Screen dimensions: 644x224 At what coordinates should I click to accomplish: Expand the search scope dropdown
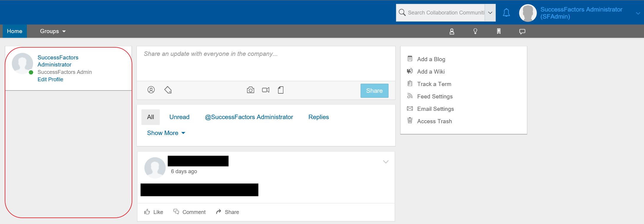tap(490, 13)
